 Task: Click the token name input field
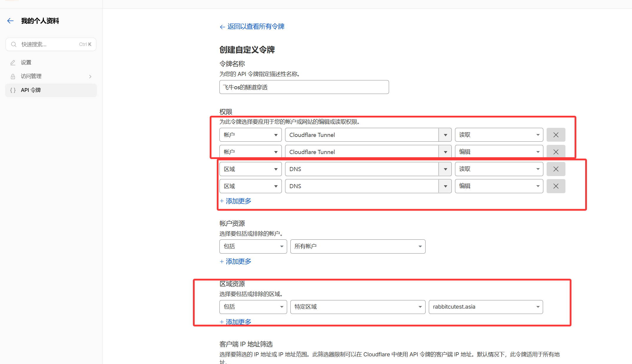point(304,87)
